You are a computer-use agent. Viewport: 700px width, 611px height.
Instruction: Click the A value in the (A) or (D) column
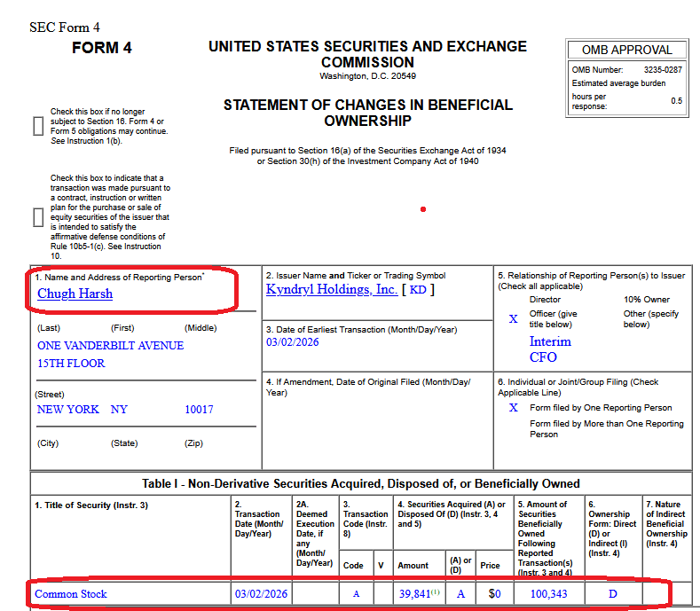point(460,594)
